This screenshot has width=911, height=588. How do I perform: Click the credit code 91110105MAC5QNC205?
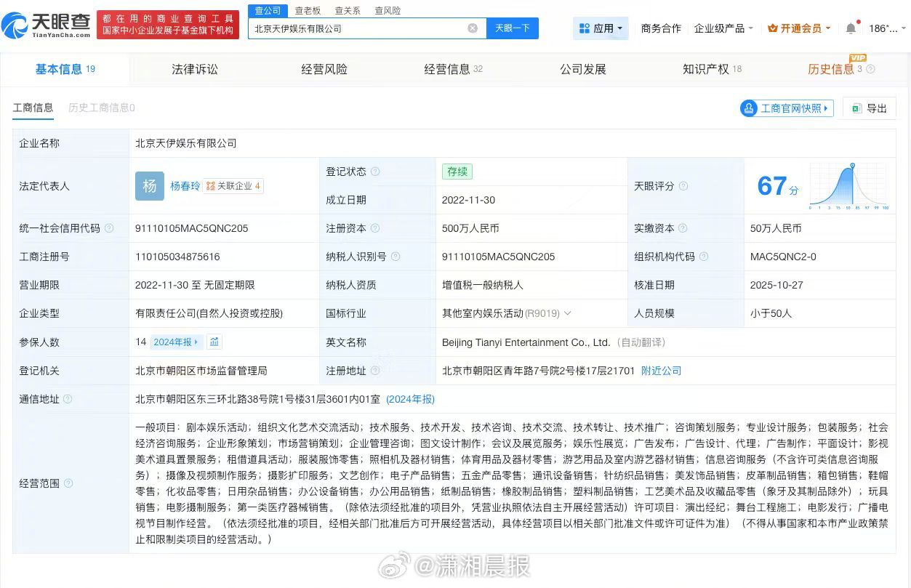coord(192,228)
